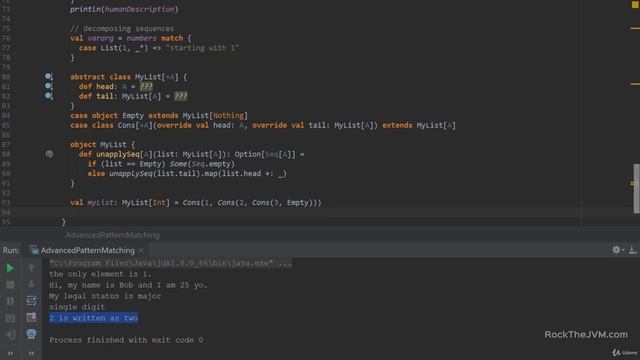640x360 pixels.
Task: Click gutter marker beside def tail
Action: coord(49,96)
